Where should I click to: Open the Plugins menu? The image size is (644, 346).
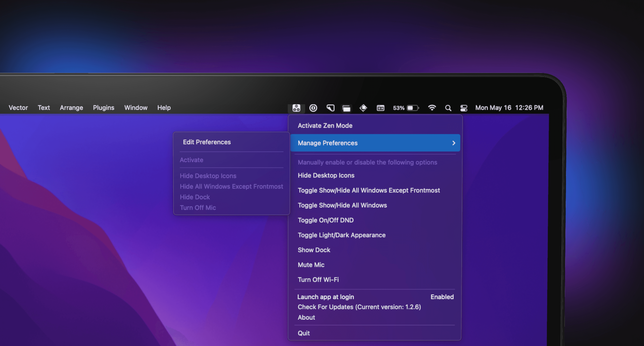[103, 108]
